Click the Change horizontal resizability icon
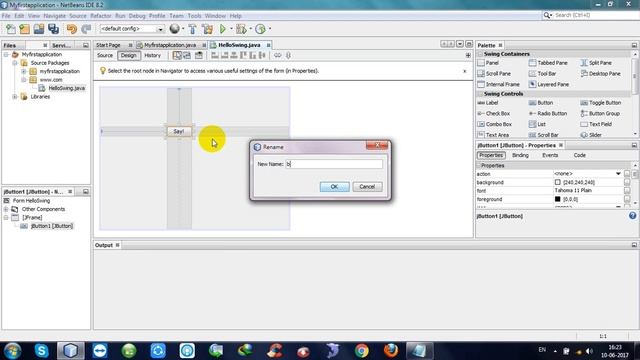The width and height of the screenshot is (640, 360). pos(278,56)
